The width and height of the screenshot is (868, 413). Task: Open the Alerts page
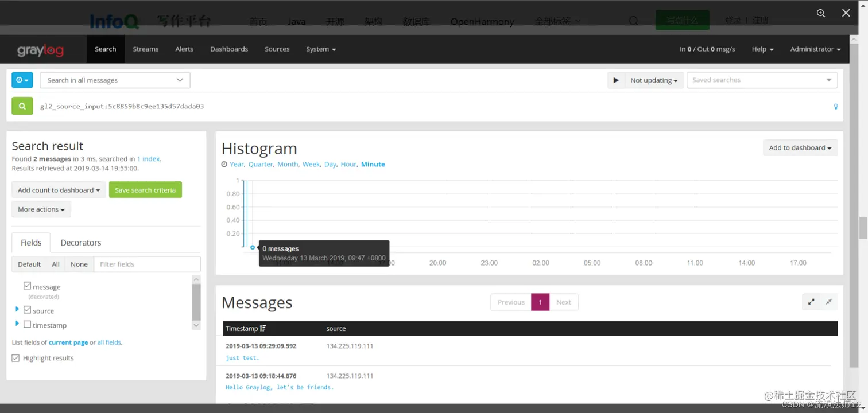(x=184, y=49)
